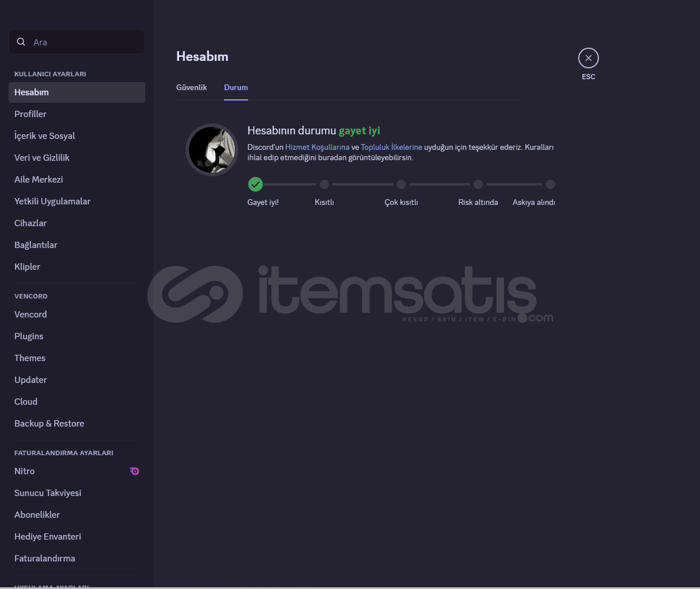Open Nitro billing page
Screen dimensions: 700x589
click(x=77, y=471)
